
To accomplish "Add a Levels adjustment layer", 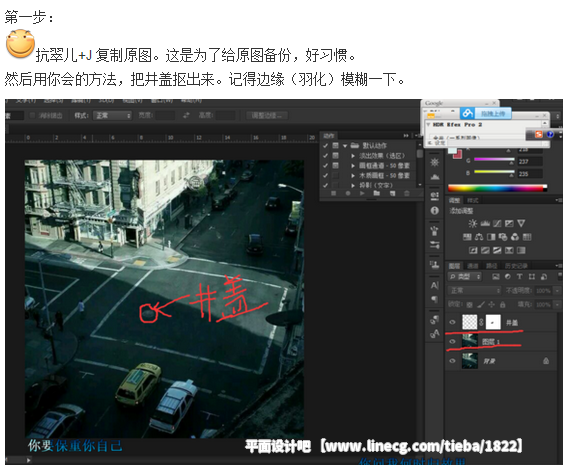I will click(x=485, y=223).
